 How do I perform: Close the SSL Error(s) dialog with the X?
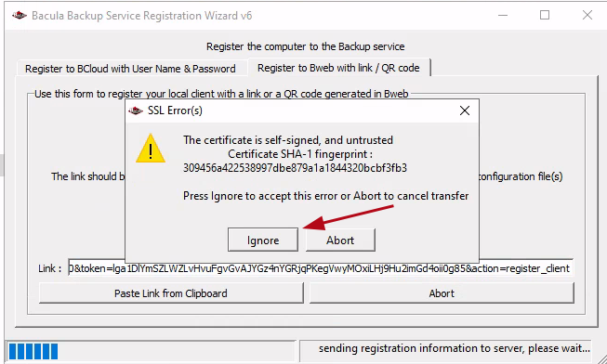(x=465, y=110)
